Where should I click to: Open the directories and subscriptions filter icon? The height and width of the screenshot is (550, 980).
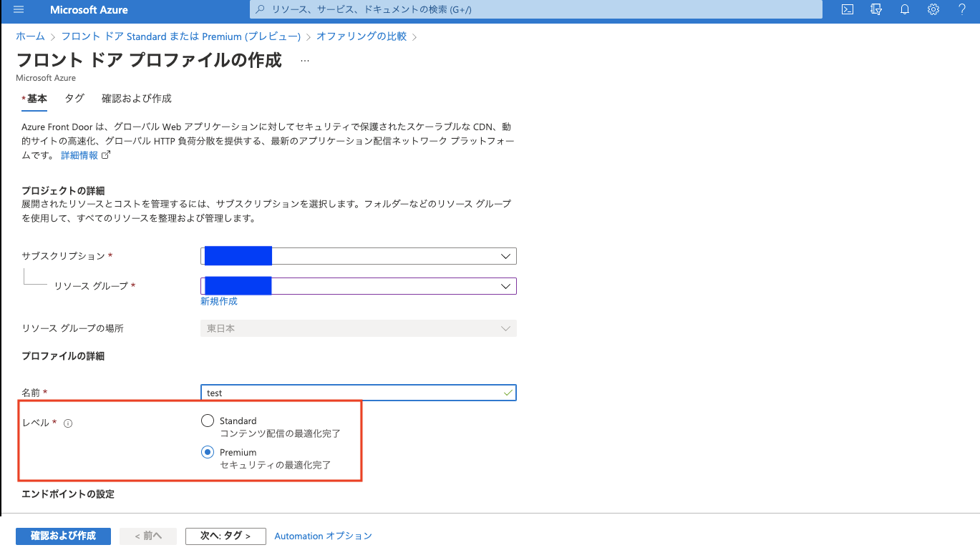pos(876,9)
